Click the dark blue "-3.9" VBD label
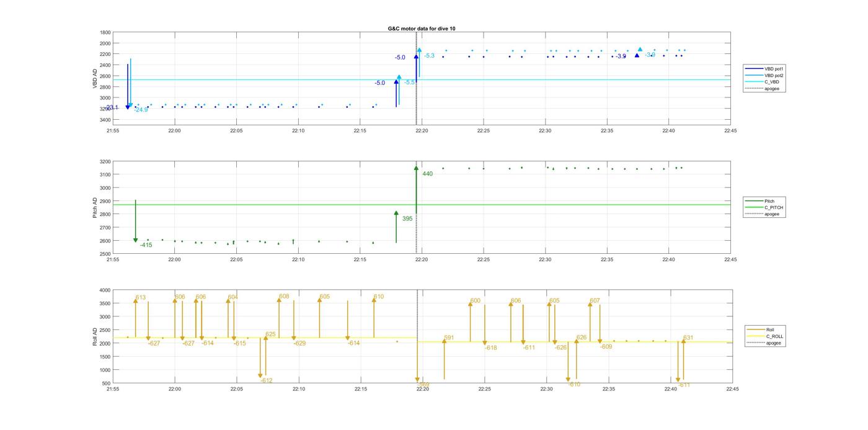The height and width of the screenshot is (430, 868). 621,56
